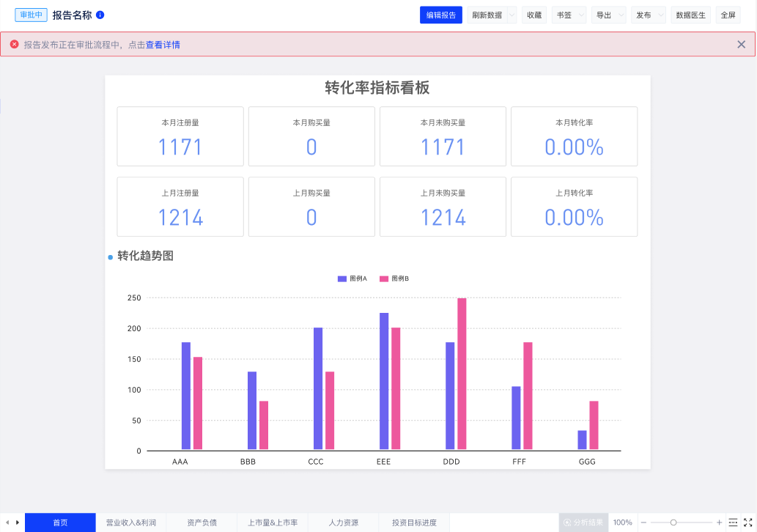Click the zoom out minus icon
The image size is (757, 532).
coord(643,522)
